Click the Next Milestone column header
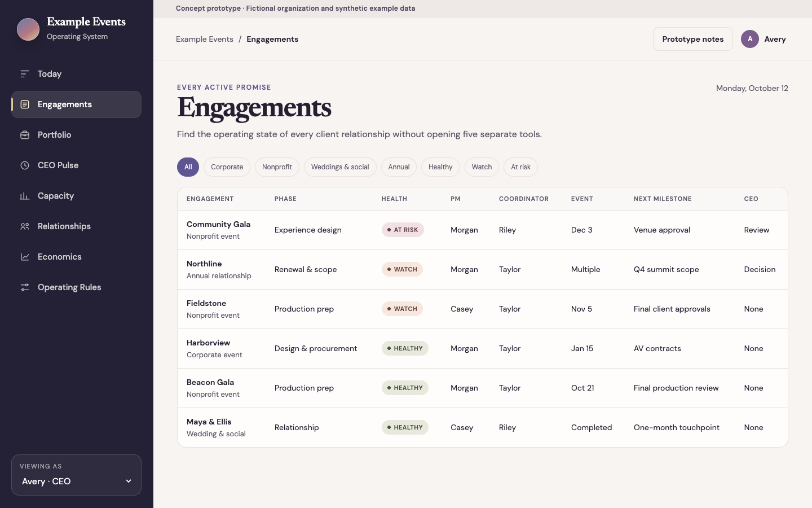812x508 pixels. tap(663, 199)
